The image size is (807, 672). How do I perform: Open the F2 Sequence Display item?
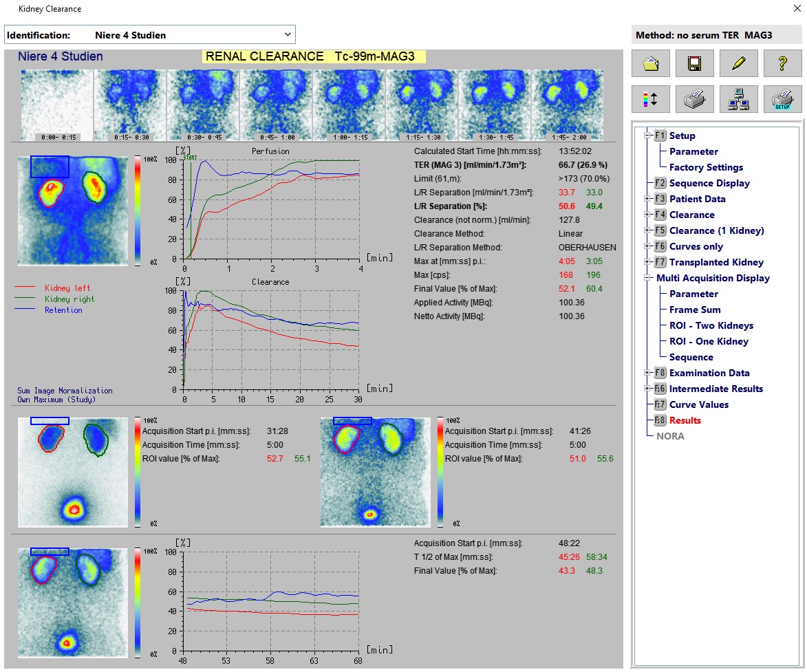(x=709, y=183)
